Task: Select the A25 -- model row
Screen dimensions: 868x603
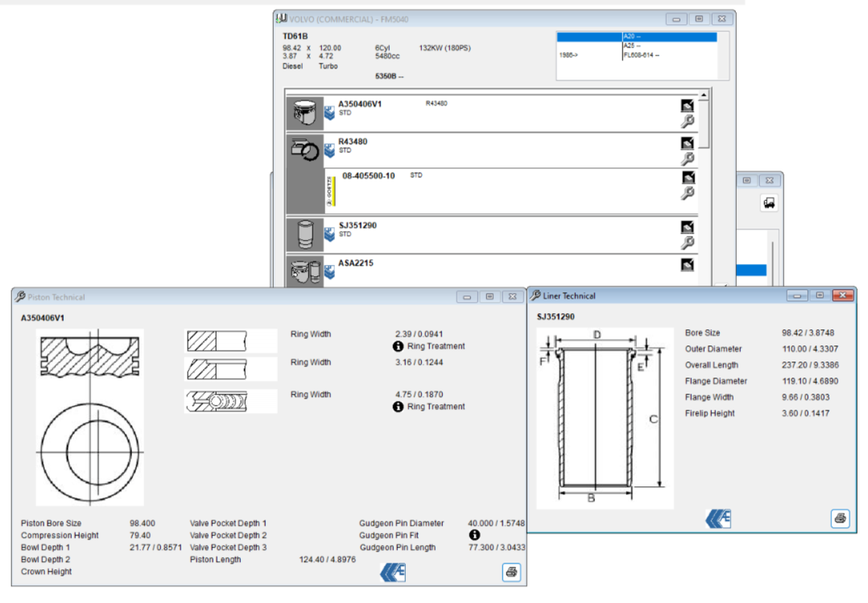Action: coord(637,46)
